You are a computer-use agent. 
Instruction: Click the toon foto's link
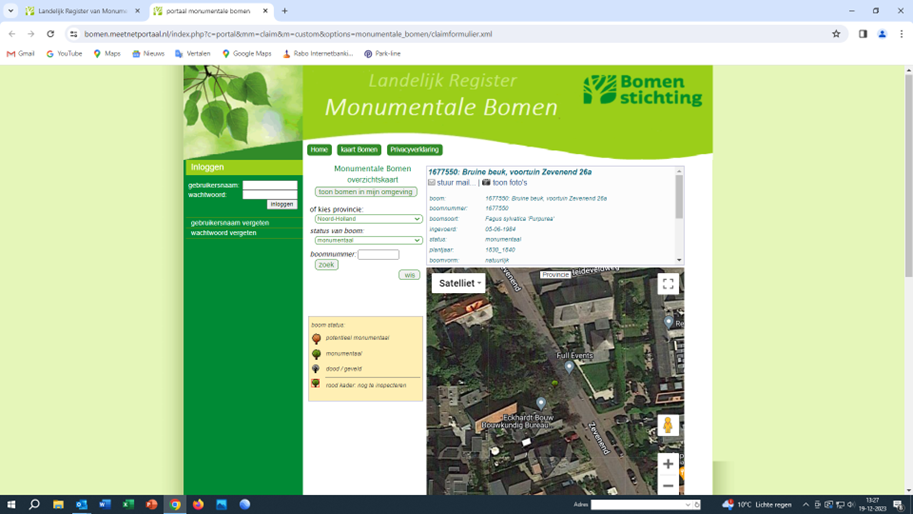click(509, 183)
